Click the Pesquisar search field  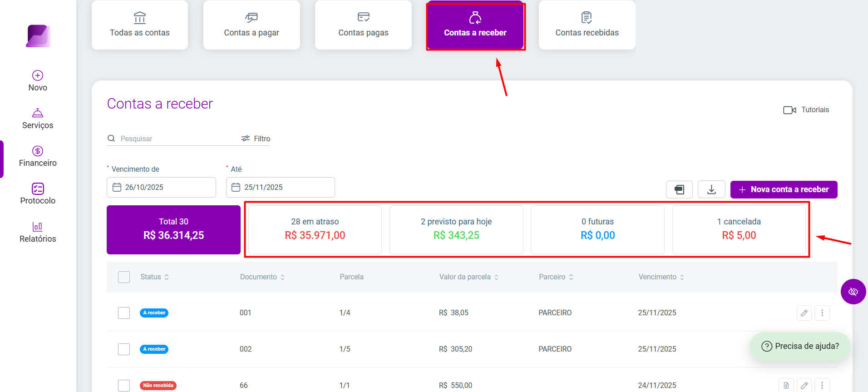pyautogui.click(x=173, y=139)
